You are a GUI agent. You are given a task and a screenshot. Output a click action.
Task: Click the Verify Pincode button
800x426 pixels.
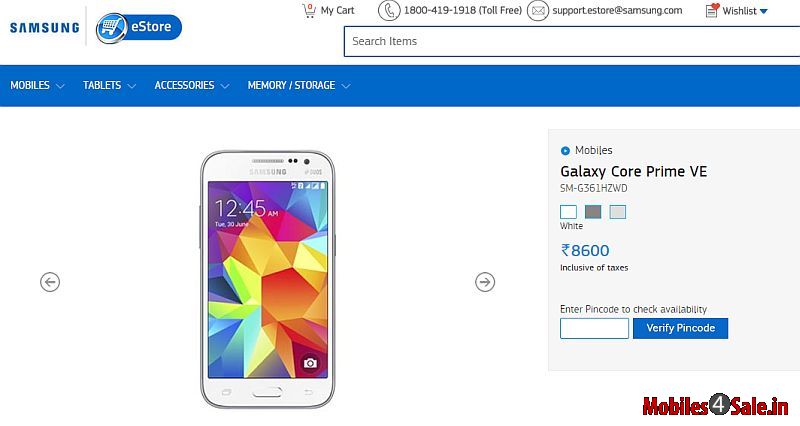[680, 328]
